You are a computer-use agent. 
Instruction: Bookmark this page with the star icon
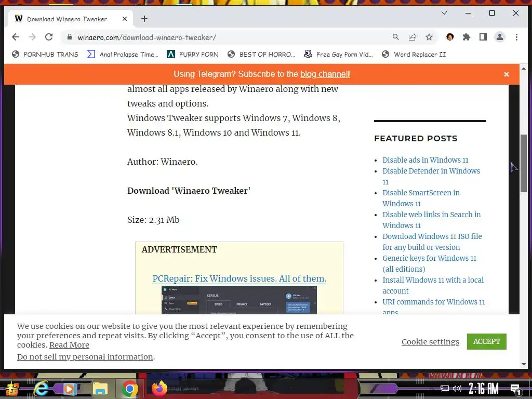tap(429, 37)
